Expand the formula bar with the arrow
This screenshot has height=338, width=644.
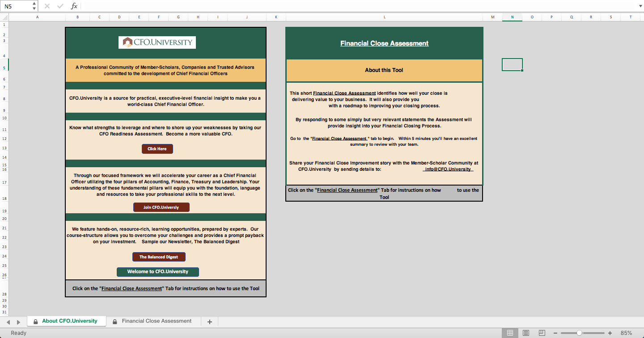pyautogui.click(x=640, y=6)
